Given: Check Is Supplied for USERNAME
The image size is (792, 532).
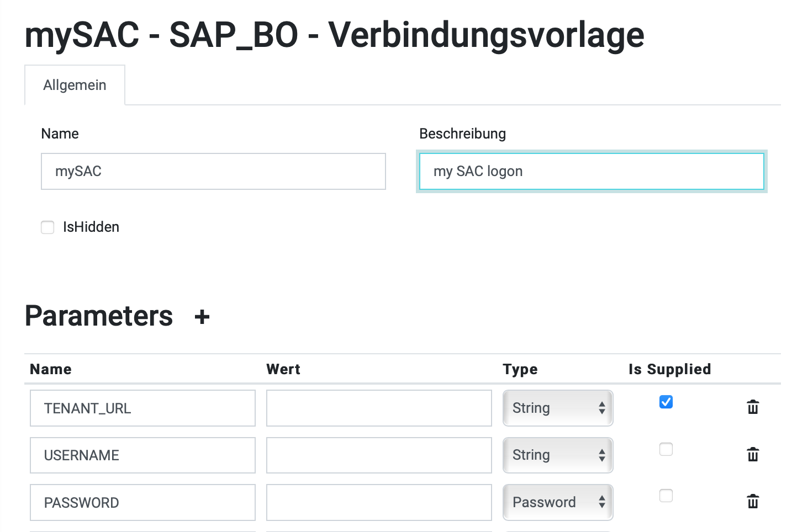Looking at the screenshot, I should pyautogui.click(x=666, y=449).
